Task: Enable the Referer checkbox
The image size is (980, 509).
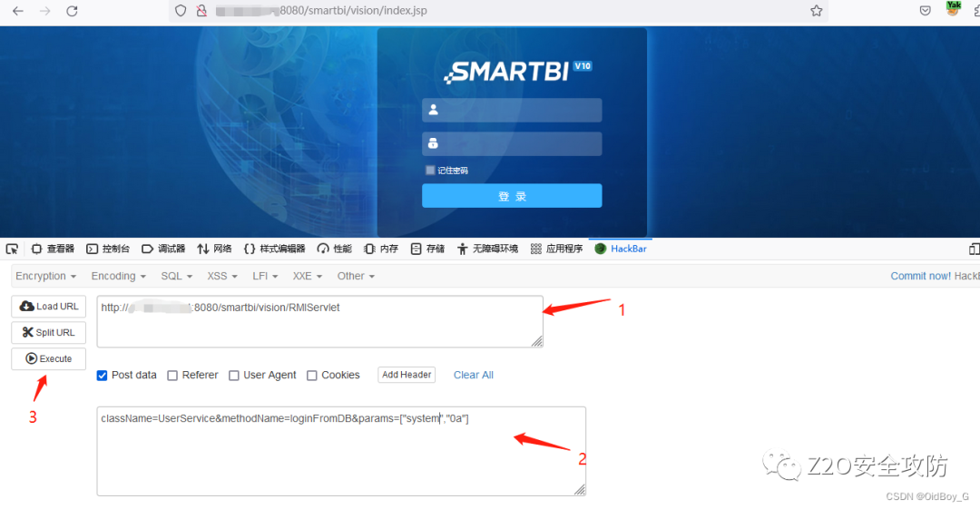Action: (x=172, y=376)
